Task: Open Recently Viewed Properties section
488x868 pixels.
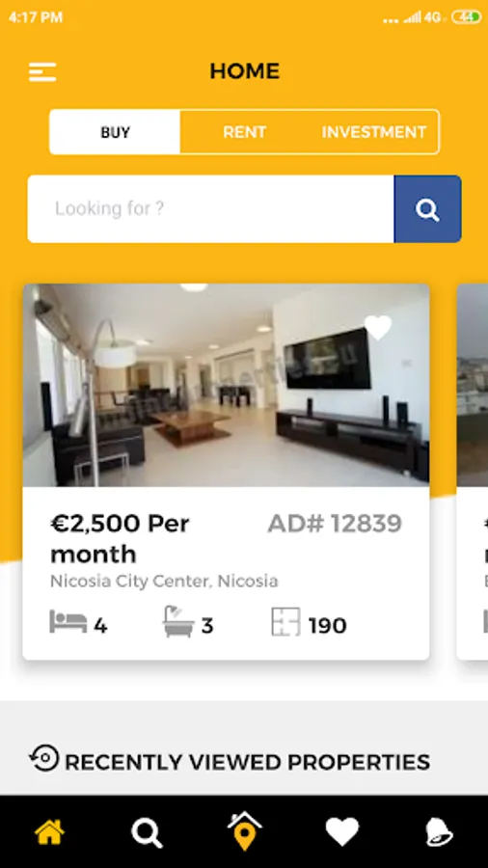Action: (x=230, y=761)
